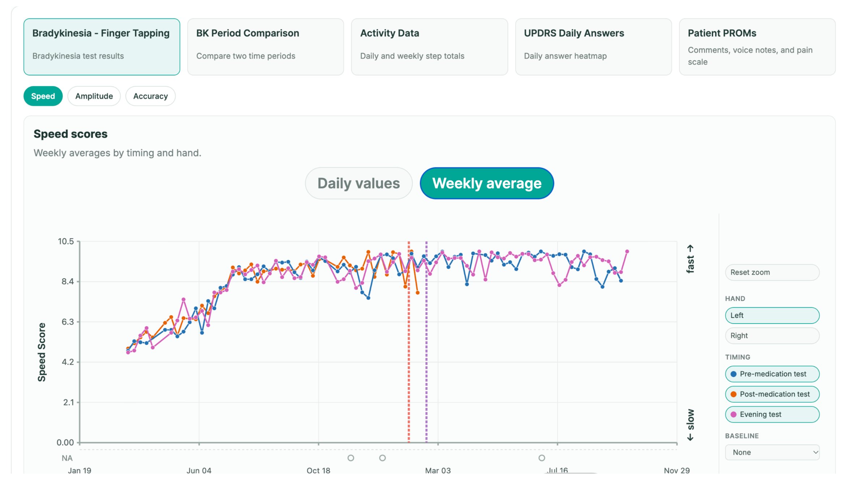Click the Reset zoom button

(772, 272)
